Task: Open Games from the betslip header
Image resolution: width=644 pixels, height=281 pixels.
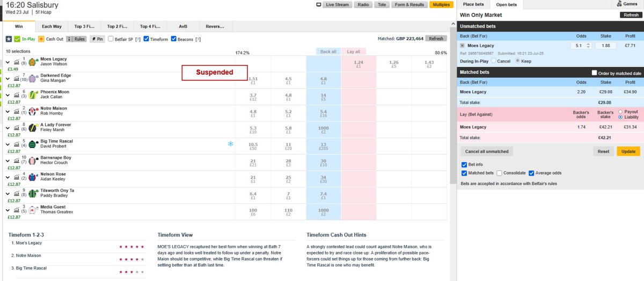Action: click(627, 4)
